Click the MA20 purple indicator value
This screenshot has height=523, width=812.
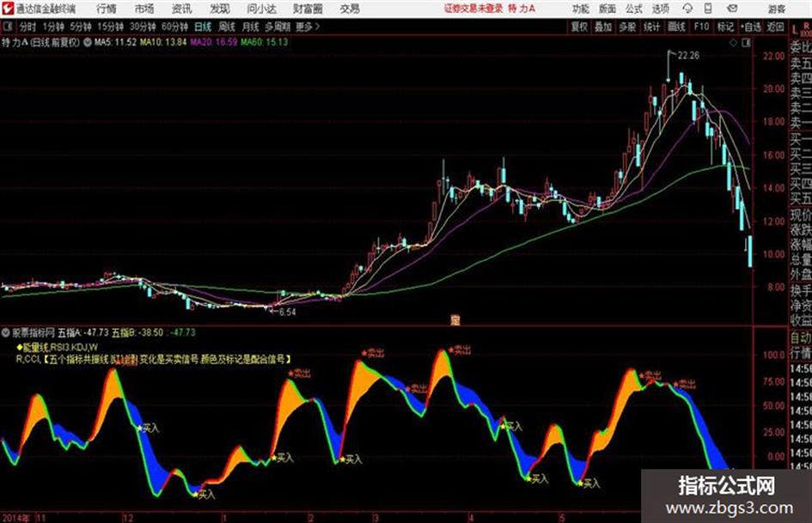pyautogui.click(x=213, y=42)
